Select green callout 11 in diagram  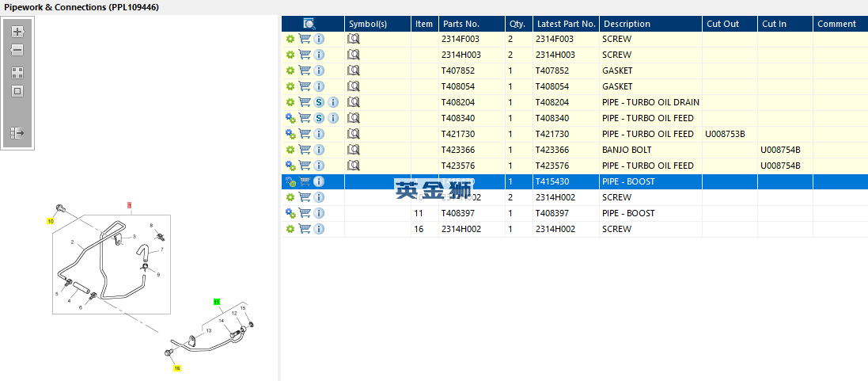[x=217, y=302]
